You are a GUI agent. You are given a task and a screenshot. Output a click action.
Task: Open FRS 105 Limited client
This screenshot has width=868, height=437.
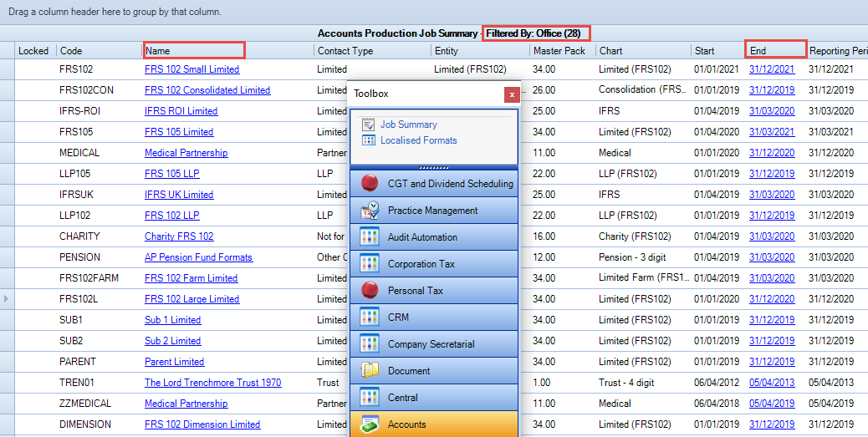179,132
